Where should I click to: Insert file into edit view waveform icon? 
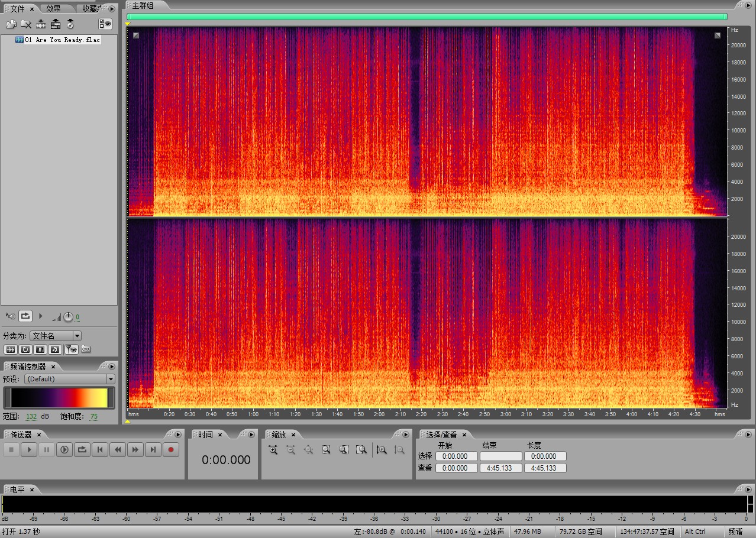point(41,24)
